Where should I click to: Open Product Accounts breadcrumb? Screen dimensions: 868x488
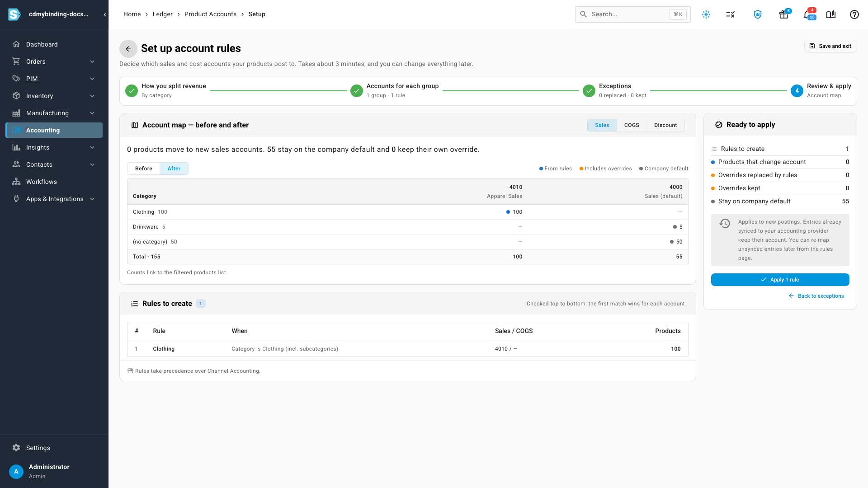tap(210, 14)
